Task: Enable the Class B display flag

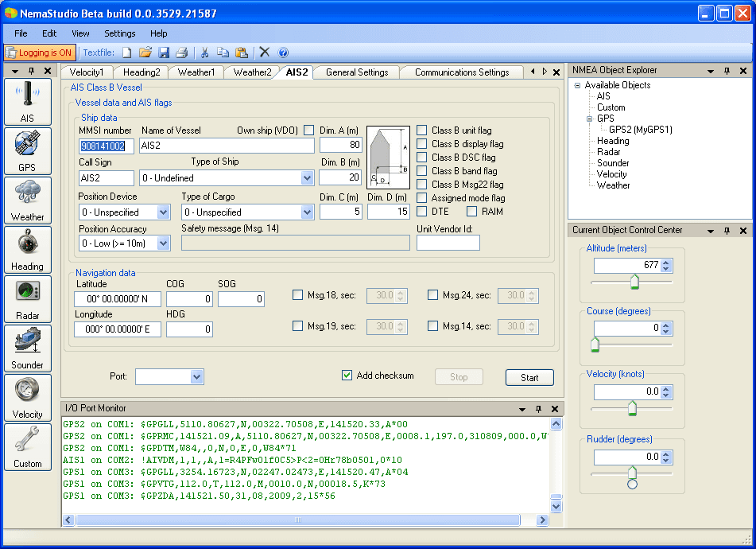Action: pyautogui.click(x=422, y=144)
